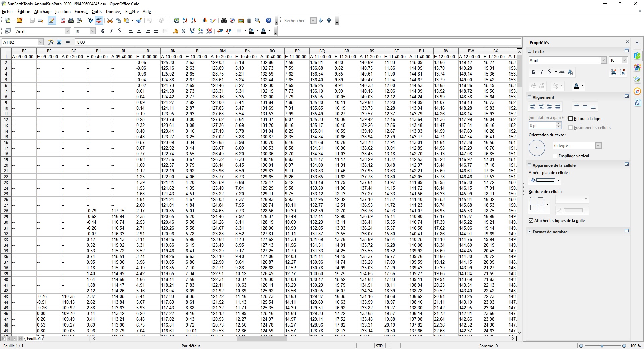Open sidebar Functions panel

637,103
